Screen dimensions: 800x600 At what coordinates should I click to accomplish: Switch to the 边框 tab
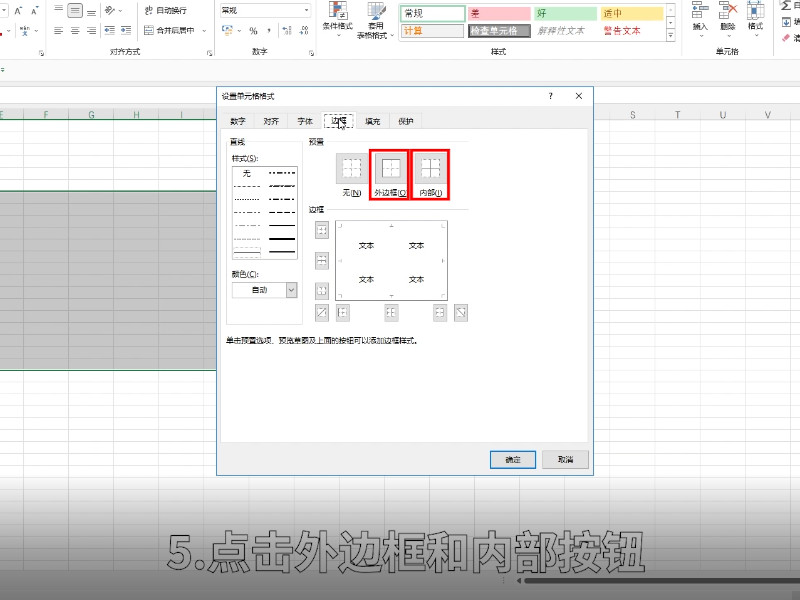[x=339, y=121]
